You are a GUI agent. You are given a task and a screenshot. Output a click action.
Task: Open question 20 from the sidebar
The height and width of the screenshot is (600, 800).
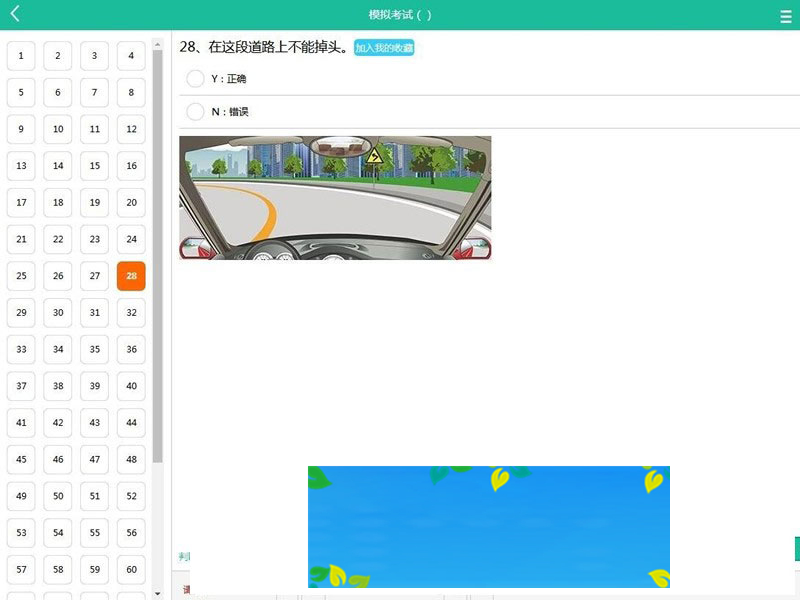pyautogui.click(x=131, y=202)
